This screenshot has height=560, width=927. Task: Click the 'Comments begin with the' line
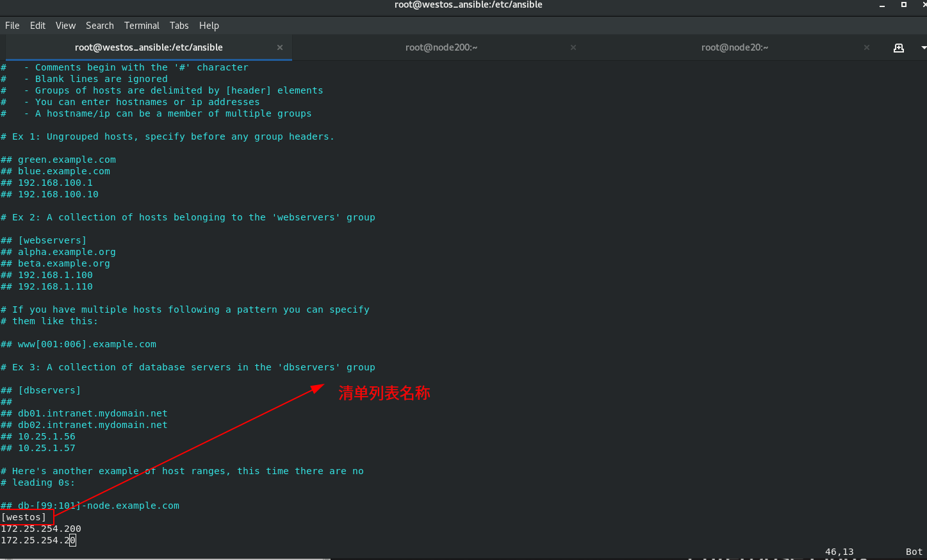tap(125, 67)
